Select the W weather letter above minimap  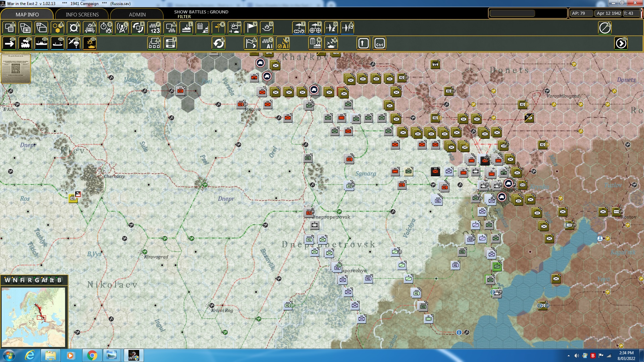click(7, 280)
